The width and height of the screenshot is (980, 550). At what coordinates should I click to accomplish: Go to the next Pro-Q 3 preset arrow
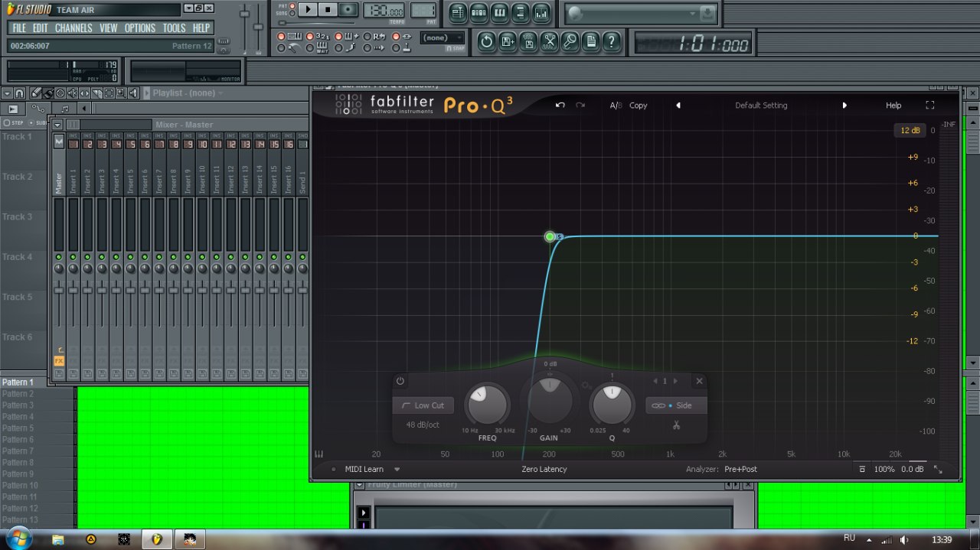(x=844, y=106)
